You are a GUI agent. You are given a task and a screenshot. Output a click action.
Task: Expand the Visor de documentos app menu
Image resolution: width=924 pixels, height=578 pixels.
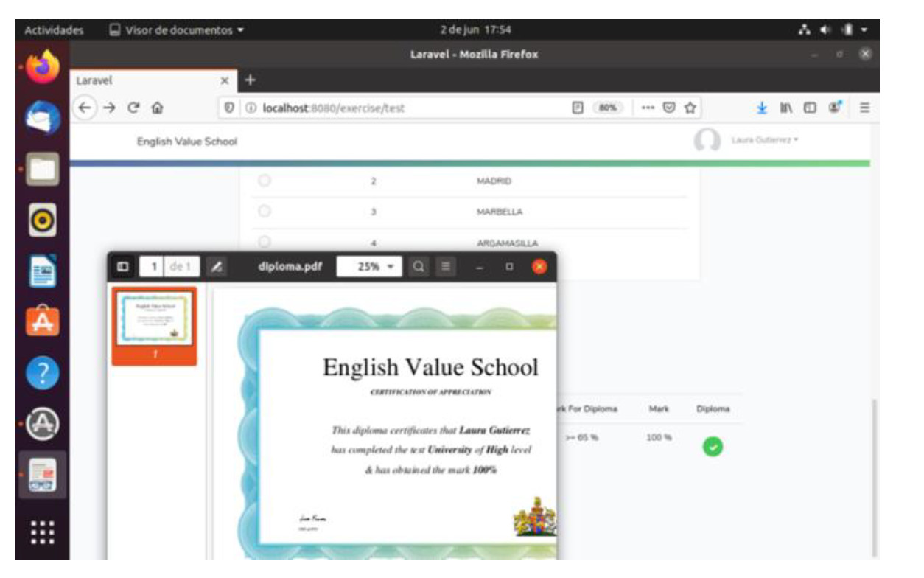[x=176, y=30]
